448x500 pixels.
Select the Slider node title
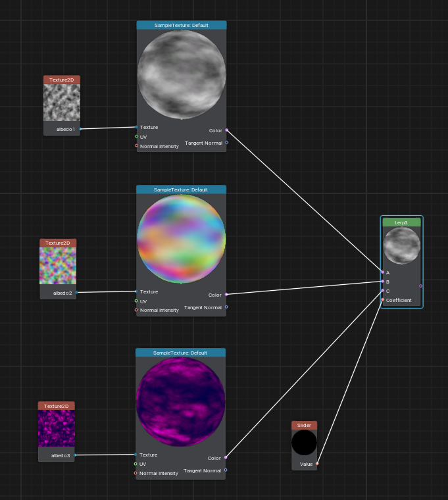tap(304, 425)
